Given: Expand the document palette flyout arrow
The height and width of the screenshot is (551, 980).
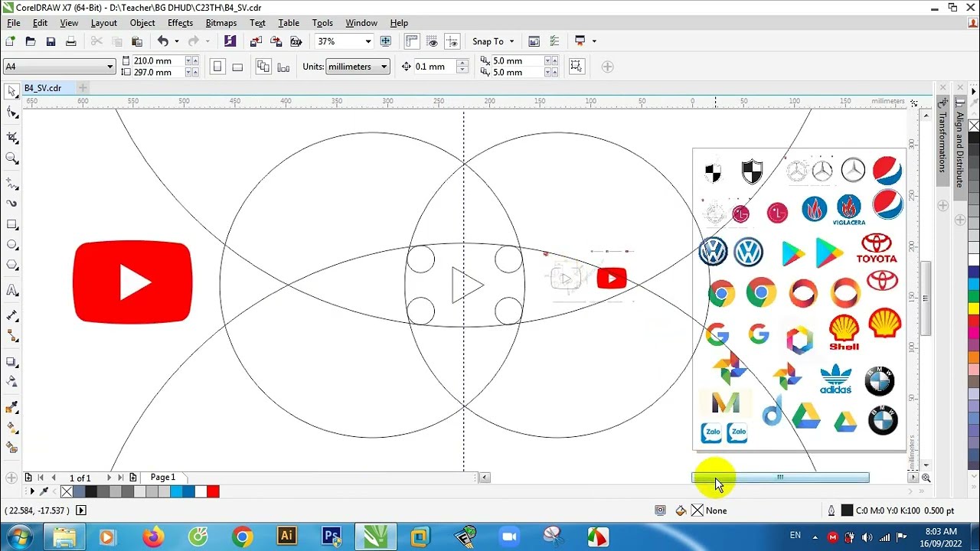Looking at the screenshot, I should click(31, 491).
